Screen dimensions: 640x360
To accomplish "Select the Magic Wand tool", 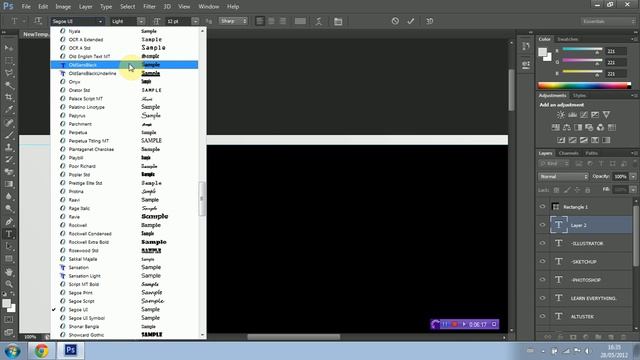I will (9, 85).
